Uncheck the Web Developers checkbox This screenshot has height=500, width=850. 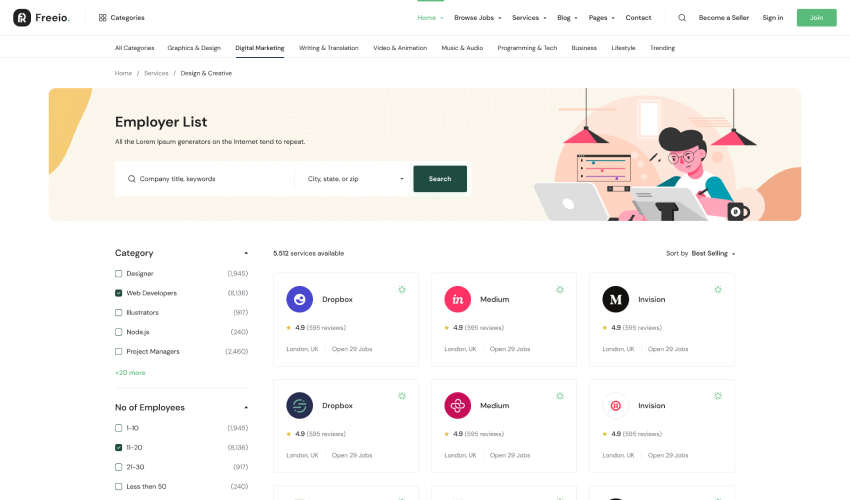point(119,293)
